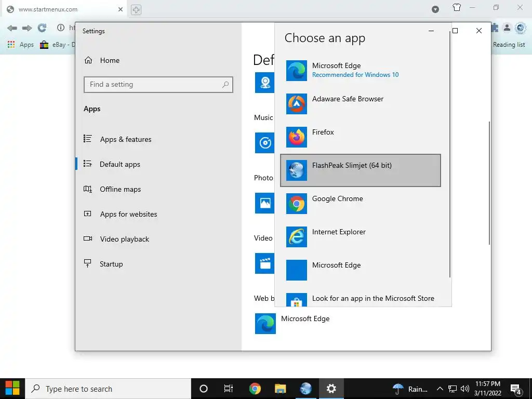Click the browser back arrow

tap(12, 28)
